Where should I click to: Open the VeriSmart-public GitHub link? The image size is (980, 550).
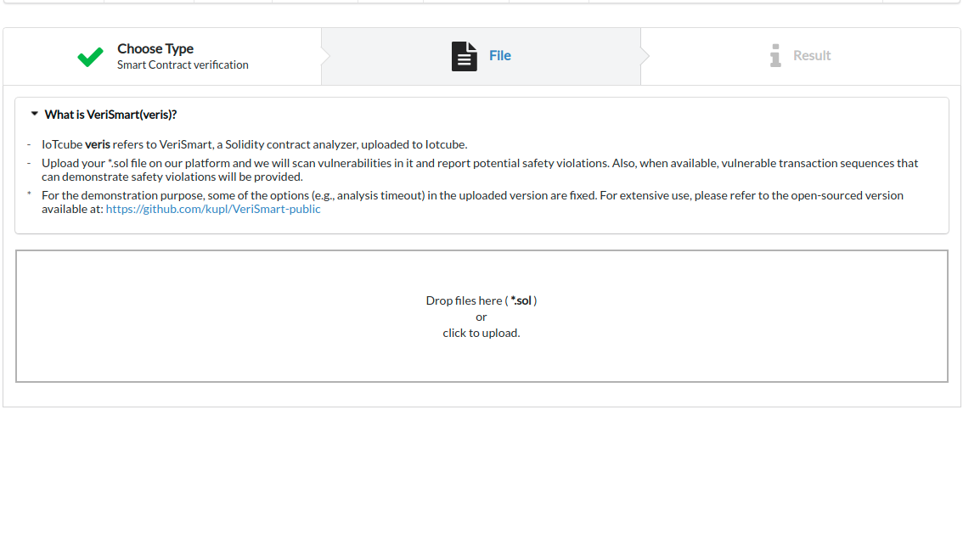pos(213,209)
